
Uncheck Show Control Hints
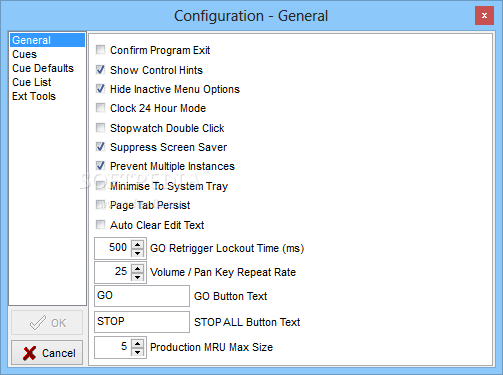[100, 70]
